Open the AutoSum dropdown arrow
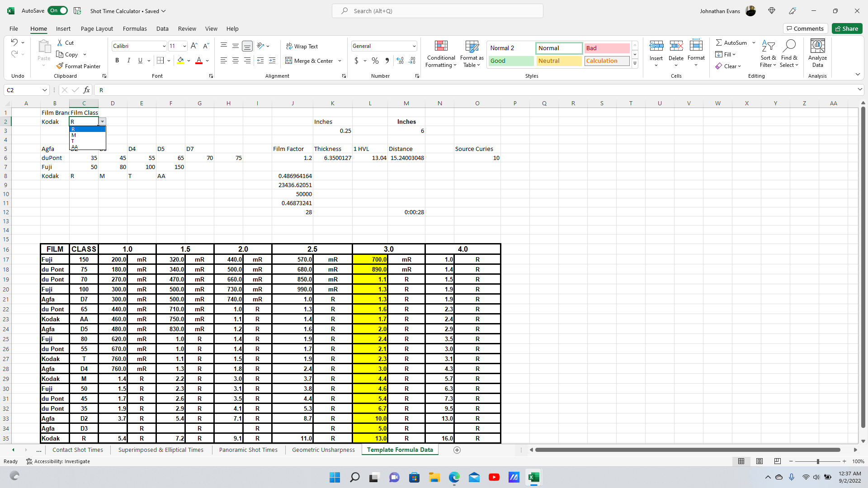 tap(754, 42)
